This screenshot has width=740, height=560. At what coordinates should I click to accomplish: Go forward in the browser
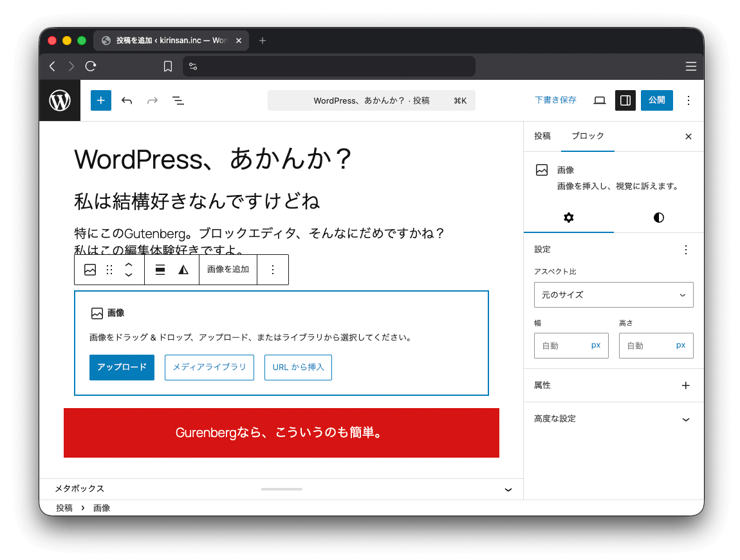pyautogui.click(x=71, y=66)
